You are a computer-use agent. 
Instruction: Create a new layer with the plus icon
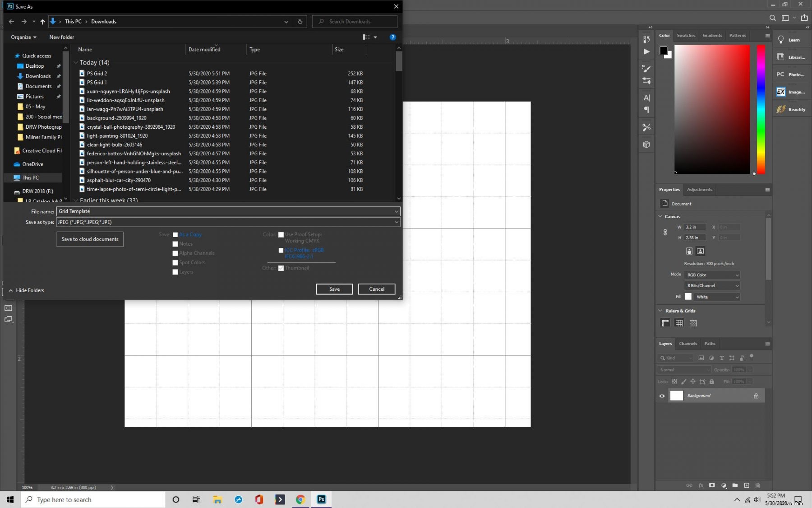pos(747,485)
